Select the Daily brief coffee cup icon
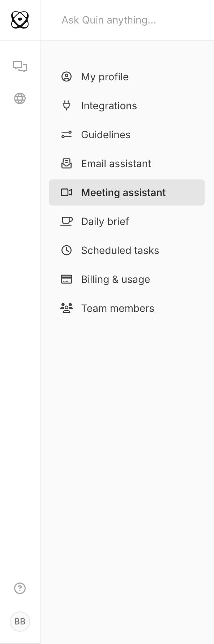Image resolution: width=214 pixels, height=644 pixels. point(67,221)
